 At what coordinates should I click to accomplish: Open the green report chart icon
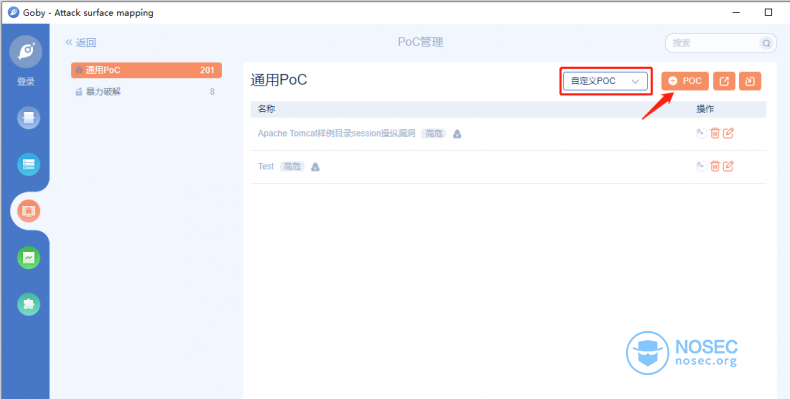point(29,257)
